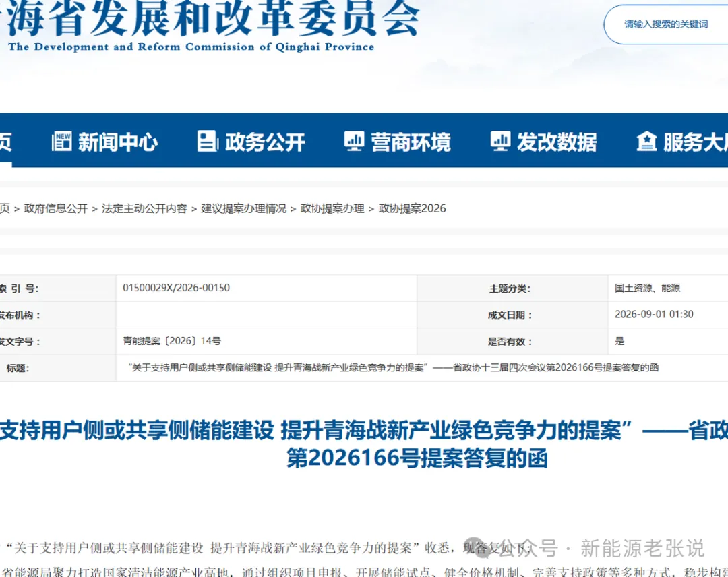Click the 成文日期 label cell
Screen dimensions: 728x577
[x=512, y=315]
